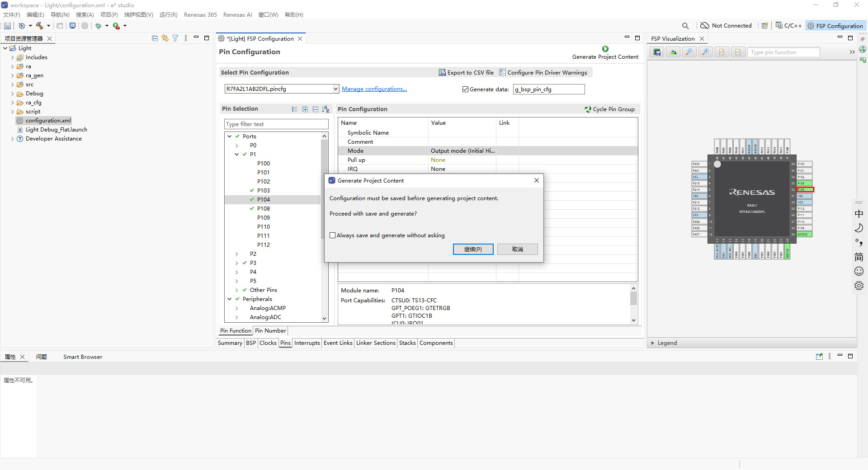This screenshot has width=868, height=470.
Task: Click the 继续(P) continue button
Action: [x=473, y=249]
